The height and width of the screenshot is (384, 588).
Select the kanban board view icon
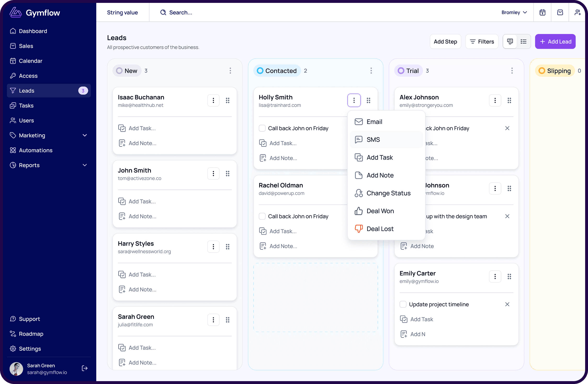[x=510, y=41]
